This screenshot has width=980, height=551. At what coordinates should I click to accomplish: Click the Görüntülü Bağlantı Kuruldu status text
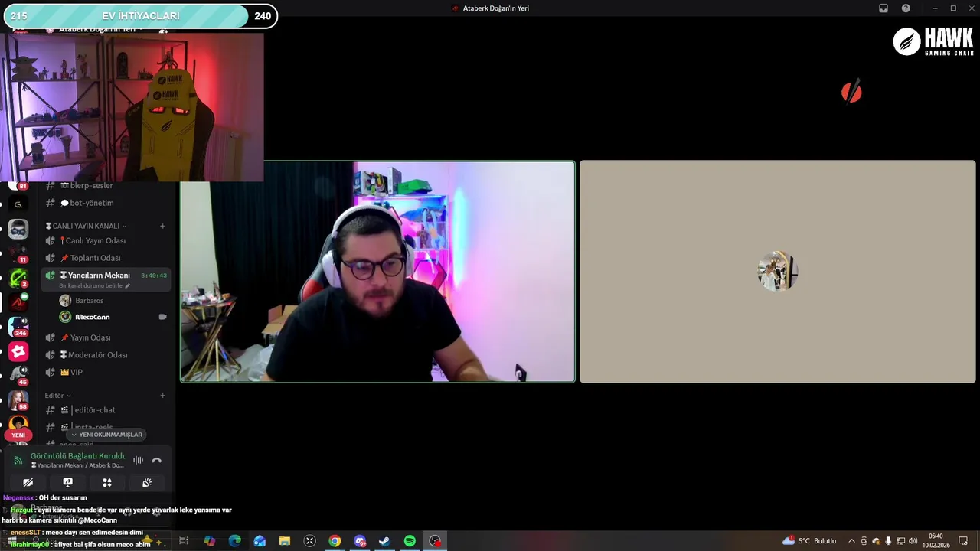(x=77, y=456)
